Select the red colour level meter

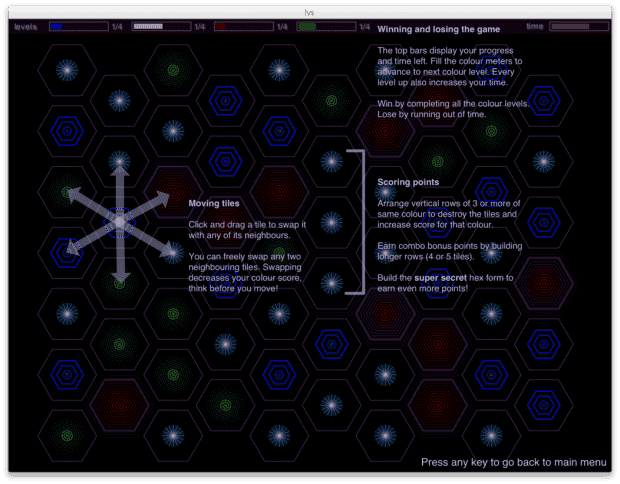click(x=242, y=27)
